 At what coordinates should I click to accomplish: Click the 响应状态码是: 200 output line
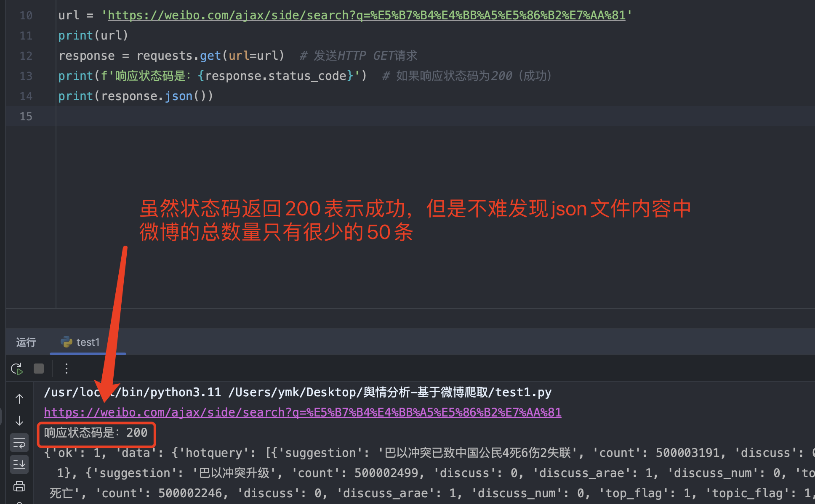96,433
